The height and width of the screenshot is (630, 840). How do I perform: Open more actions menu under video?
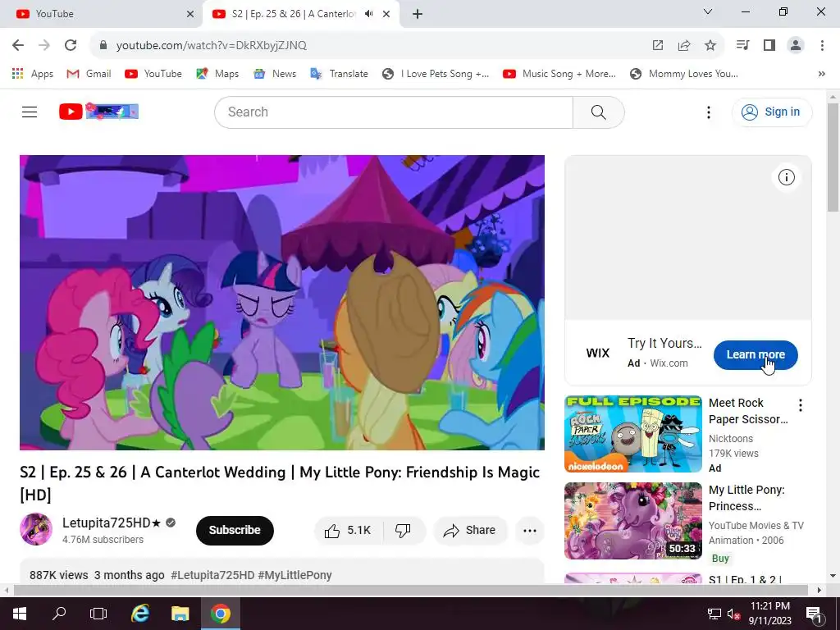click(529, 531)
